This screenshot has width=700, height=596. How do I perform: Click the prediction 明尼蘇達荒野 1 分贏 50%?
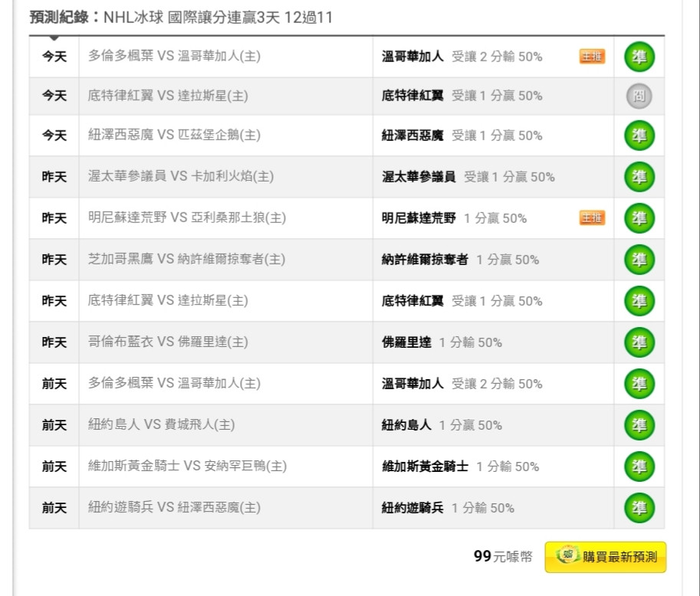coord(455,218)
